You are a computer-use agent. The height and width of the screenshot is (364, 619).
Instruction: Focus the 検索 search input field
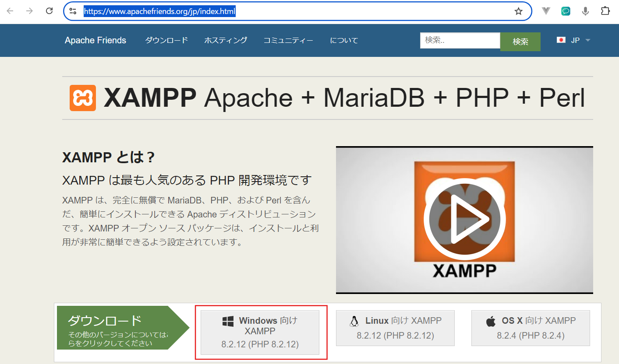tap(460, 40)
